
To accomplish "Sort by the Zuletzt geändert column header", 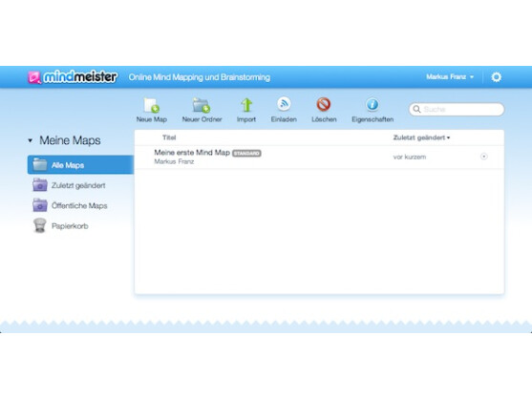I will [421, 137].
